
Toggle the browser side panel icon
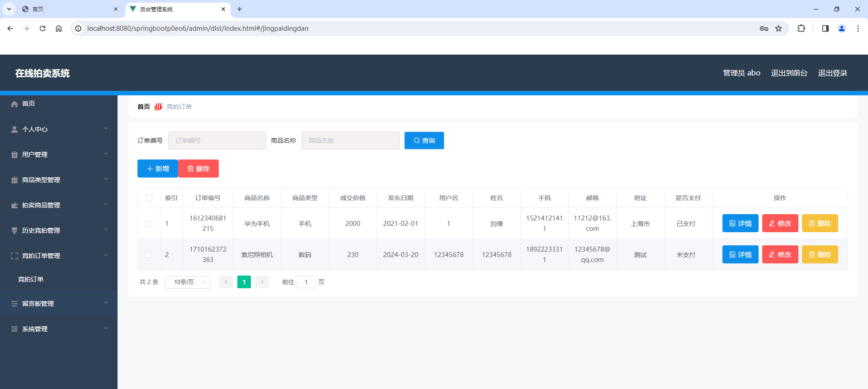coord(825,28)
